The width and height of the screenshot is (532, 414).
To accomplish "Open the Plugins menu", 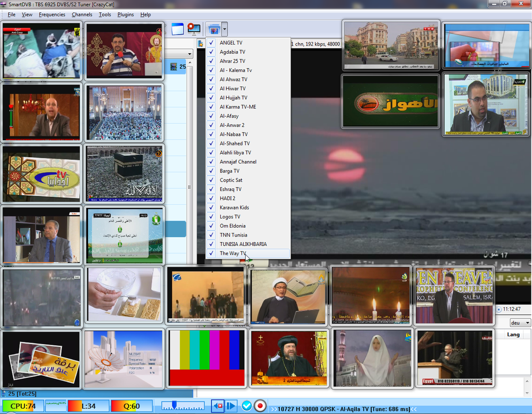I will tap(126, 14).
